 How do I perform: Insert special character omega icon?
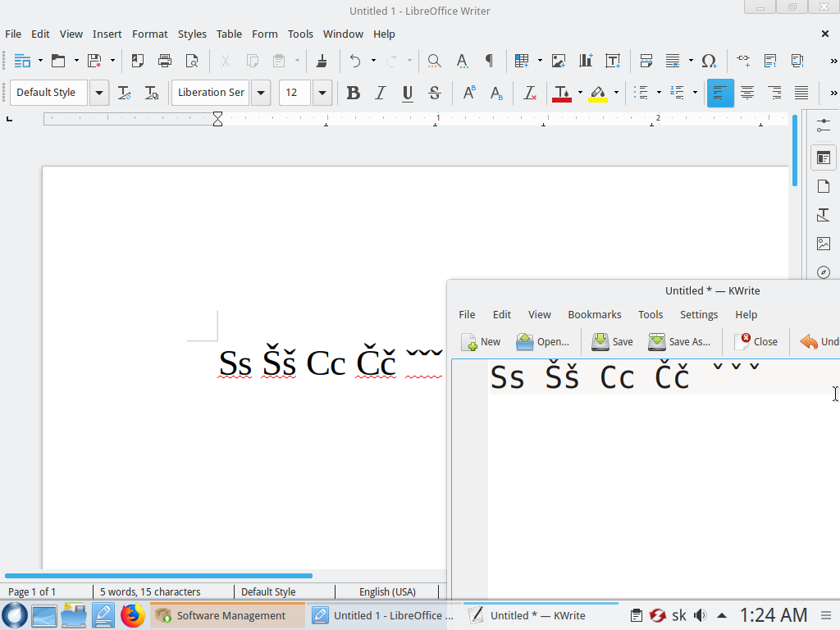pos(709,61)
